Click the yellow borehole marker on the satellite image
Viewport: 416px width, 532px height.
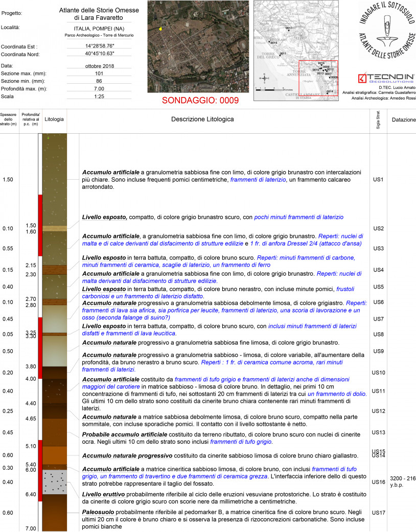click(160, 30)
